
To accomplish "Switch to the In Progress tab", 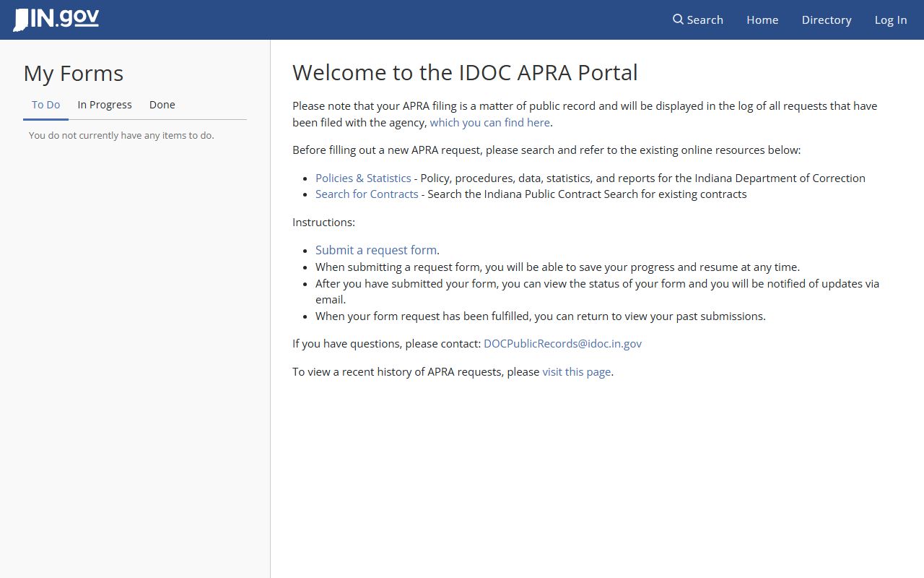I will coord(105,105).
